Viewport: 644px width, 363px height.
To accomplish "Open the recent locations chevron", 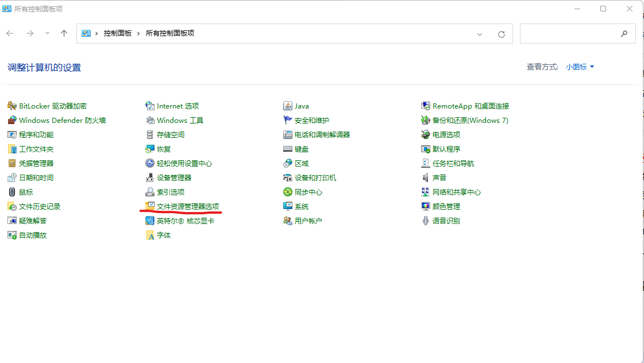I will point(47,33).
